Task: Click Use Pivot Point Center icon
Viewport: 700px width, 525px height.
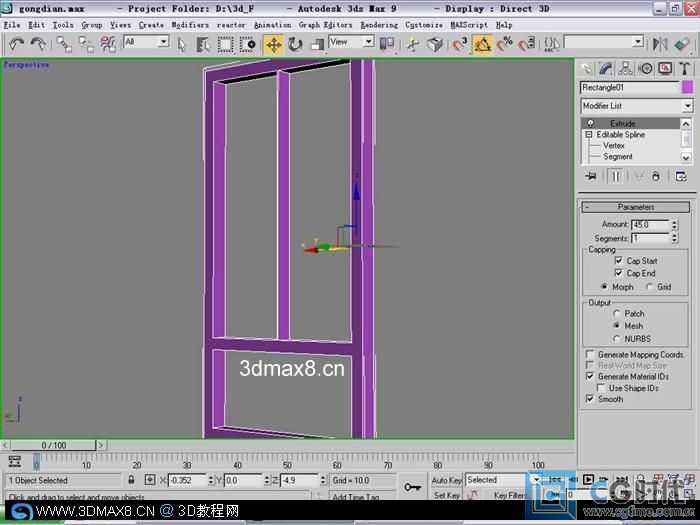Action: coord(387,44)
